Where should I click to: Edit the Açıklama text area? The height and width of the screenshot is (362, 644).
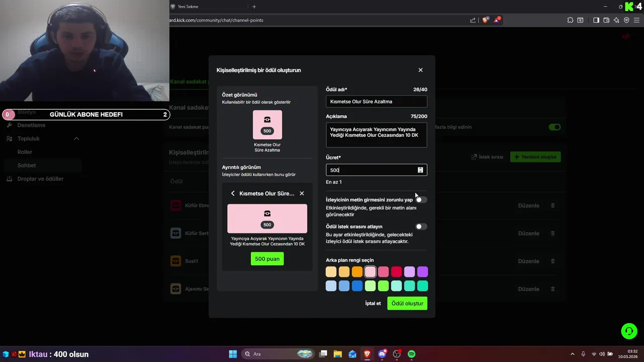376,135
